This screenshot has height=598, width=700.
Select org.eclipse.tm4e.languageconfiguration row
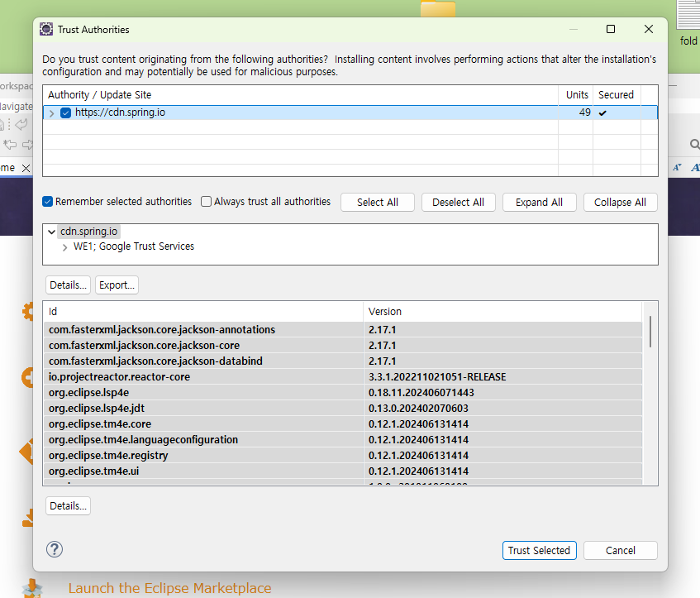[342, 439]
